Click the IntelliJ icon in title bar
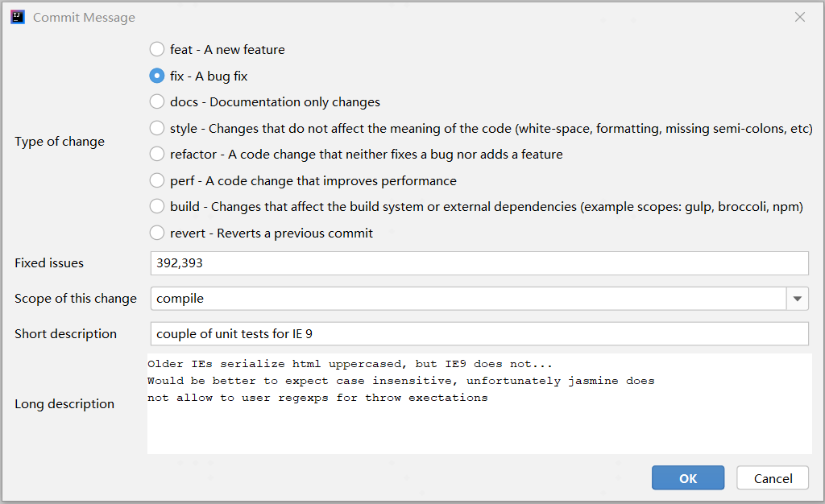Image resolution: width=825 pixels, height=504 pixels. tap(18, 17)
